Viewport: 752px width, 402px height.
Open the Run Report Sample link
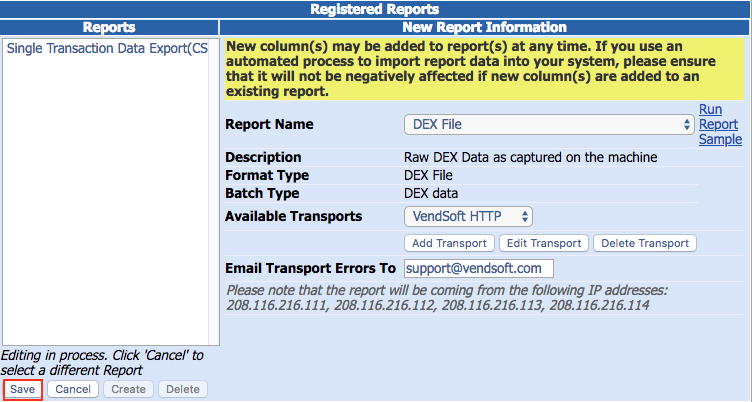[x=720, y=124]
